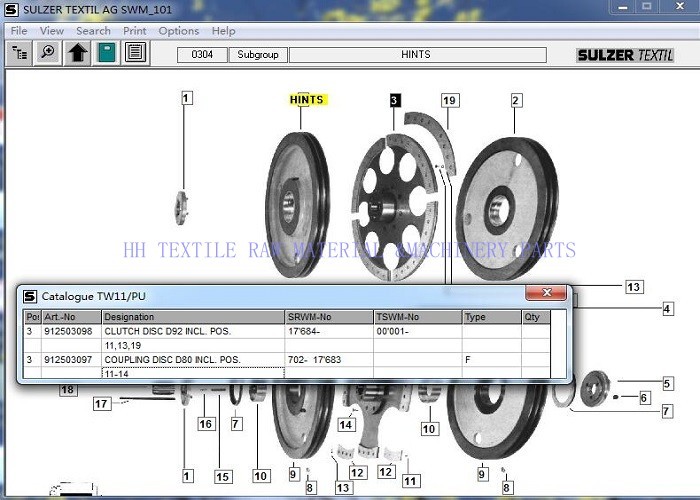Click Type cell showing 'F'
The height and width of the screenshot is (500, 700).
[x=492, y=359]
